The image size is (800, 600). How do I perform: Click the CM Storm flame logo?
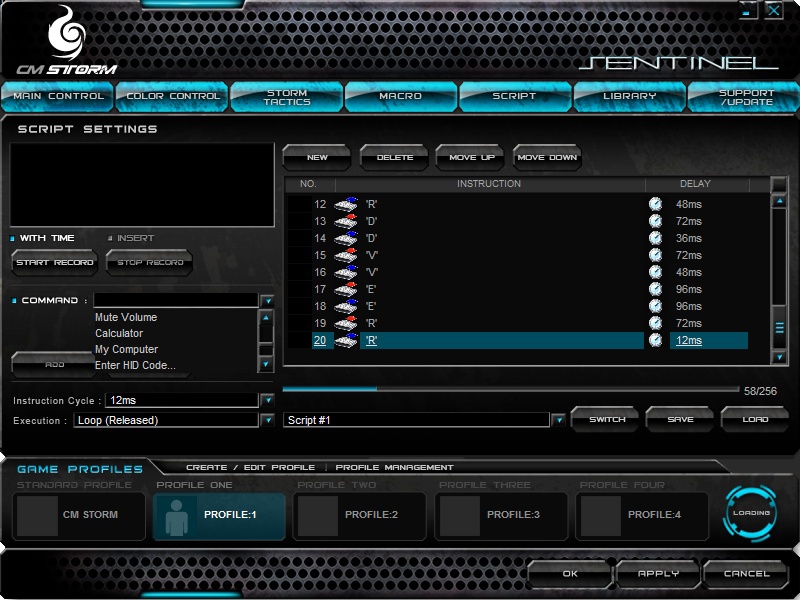coord(66,33)
